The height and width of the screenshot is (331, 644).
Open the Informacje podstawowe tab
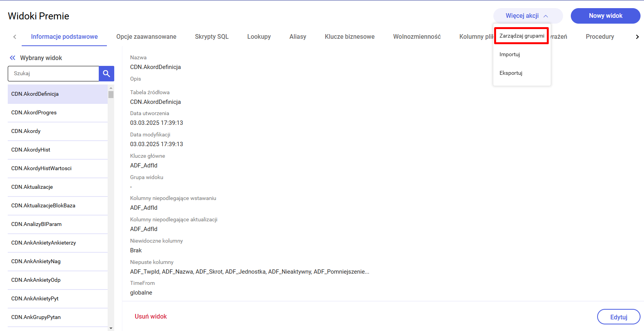[64, 37]
